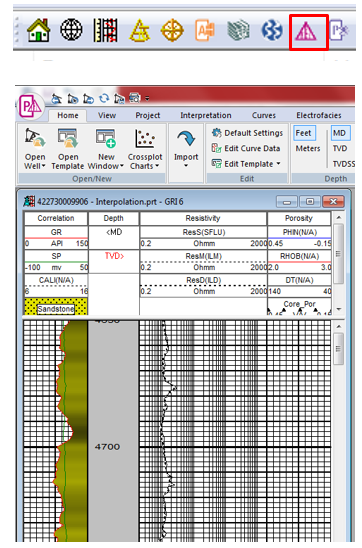362x548 pixels.
Task: Select TVD depth mode
Action: click(x=340, y=149)
